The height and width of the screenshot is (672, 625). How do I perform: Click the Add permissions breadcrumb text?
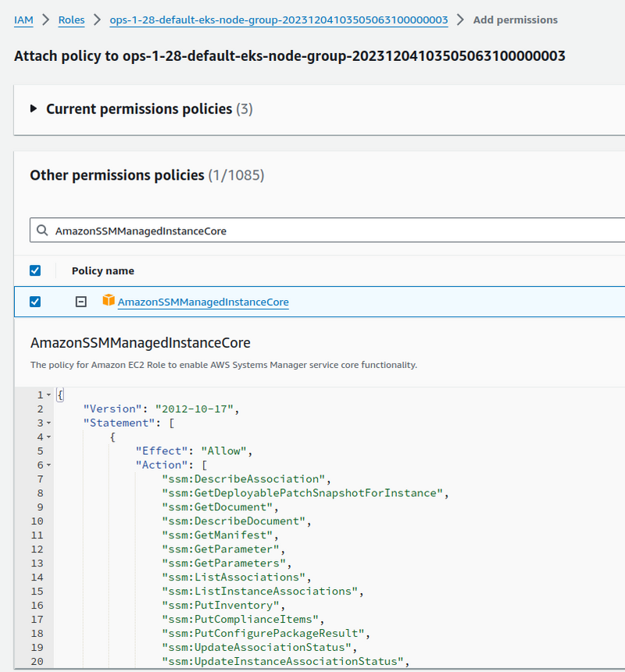click(x=516, y=20)
